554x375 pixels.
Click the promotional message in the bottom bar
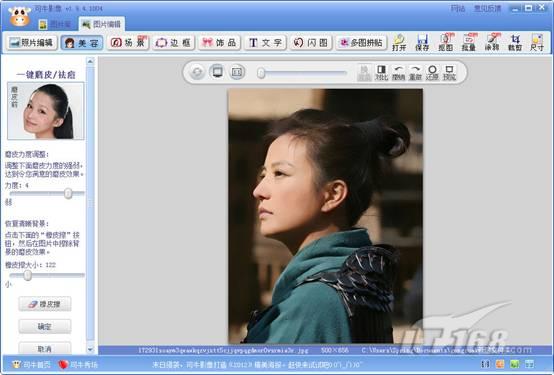coord(257,365)
